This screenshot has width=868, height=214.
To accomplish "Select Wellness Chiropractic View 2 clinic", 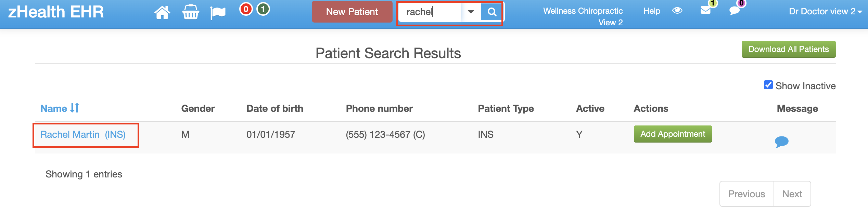I will [x=583, y=16].
